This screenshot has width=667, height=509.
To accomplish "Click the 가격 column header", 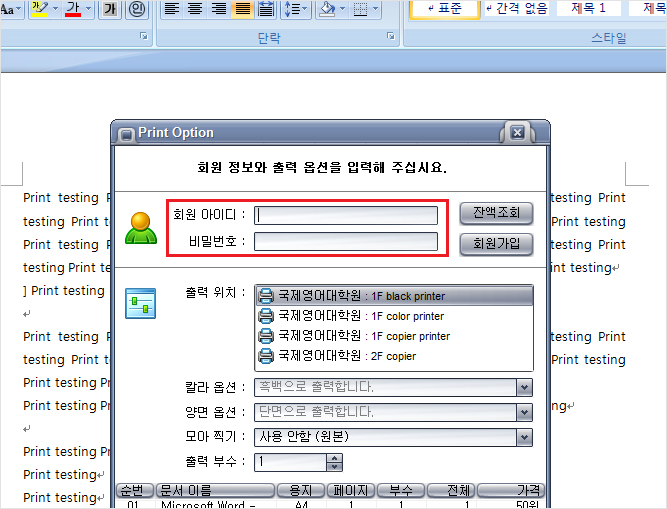I will pyautogui.click(x=511, y=490).
